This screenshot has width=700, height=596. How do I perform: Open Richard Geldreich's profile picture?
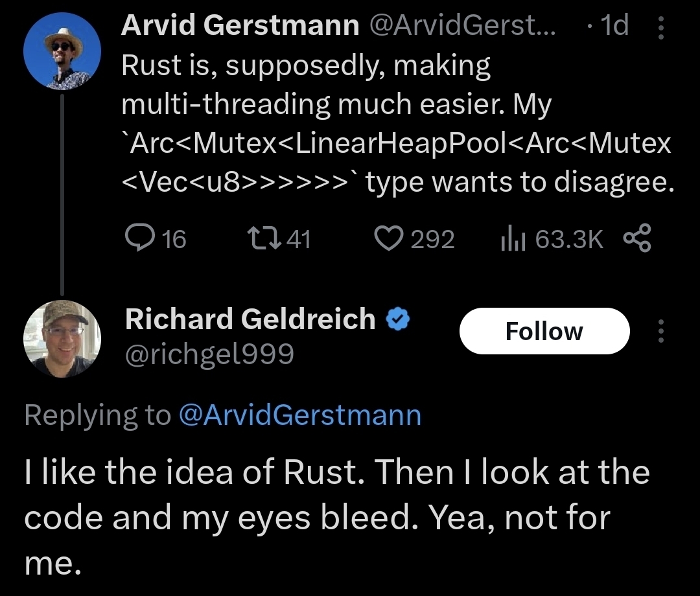click(x=62, y=339)
